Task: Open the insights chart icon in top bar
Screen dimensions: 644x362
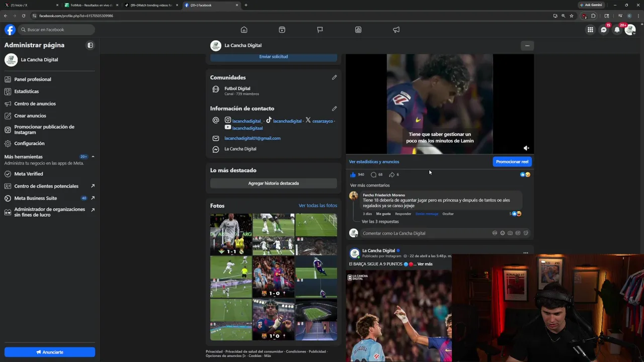Action: tap(358, 30)
